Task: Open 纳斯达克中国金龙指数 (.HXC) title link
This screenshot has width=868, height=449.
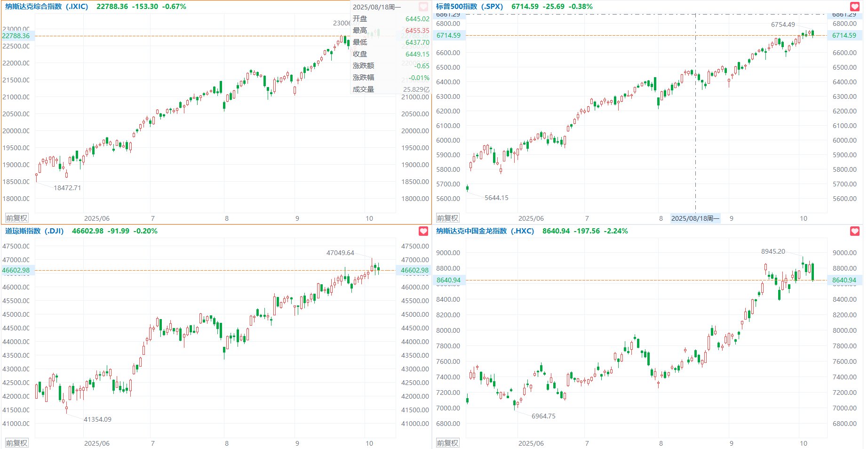Action: point(485,231)
